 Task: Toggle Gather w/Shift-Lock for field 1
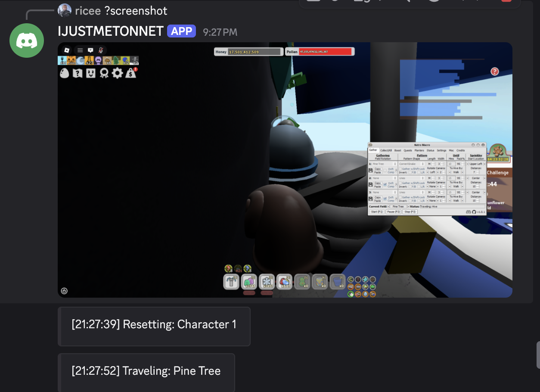[x=400, y=169]
